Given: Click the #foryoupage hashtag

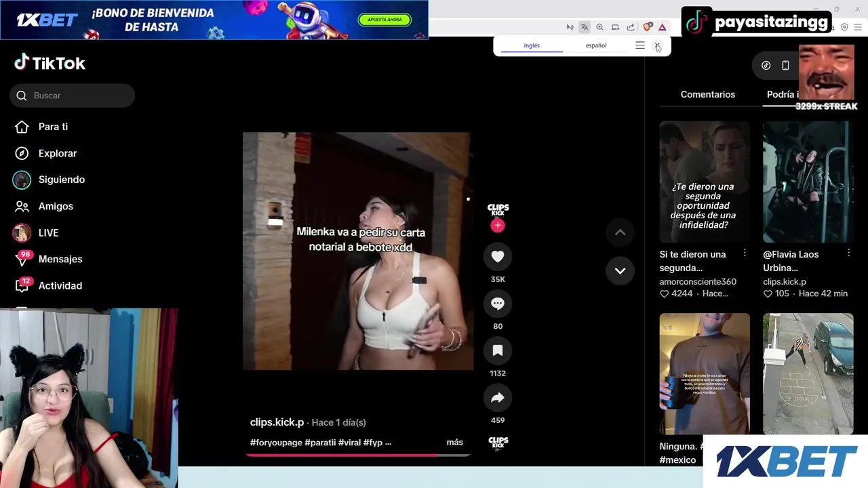Looking at the screenshot, I should pyautogui.click(x=276, y=443).
